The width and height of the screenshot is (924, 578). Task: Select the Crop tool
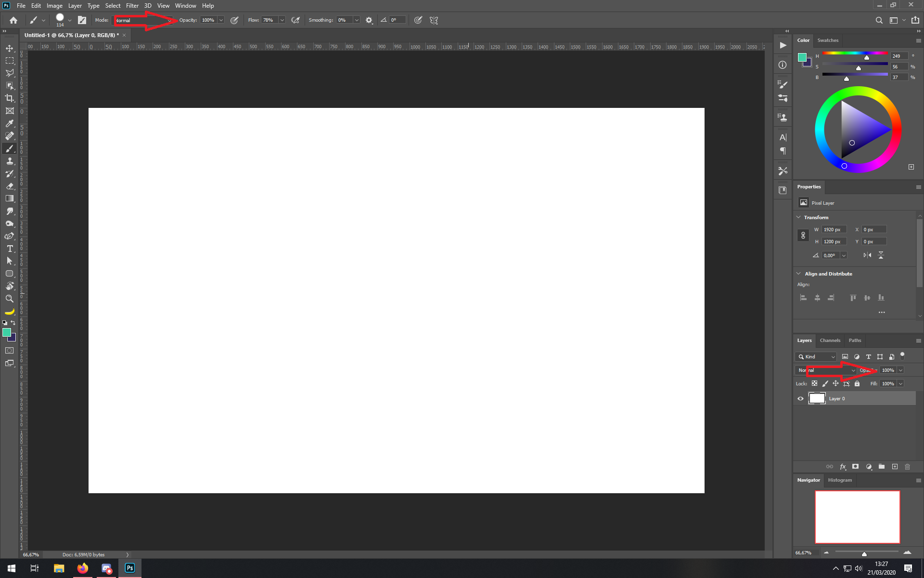click(x=9, y=98)
